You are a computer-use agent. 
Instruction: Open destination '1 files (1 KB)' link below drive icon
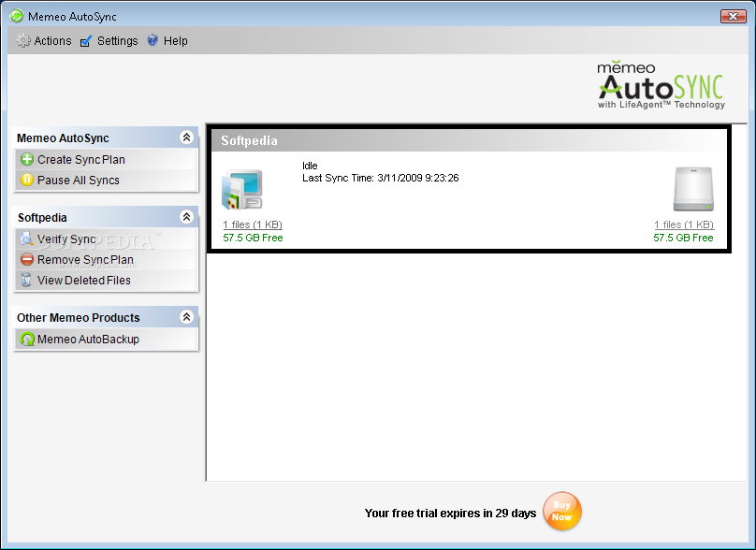pos(684,224)
